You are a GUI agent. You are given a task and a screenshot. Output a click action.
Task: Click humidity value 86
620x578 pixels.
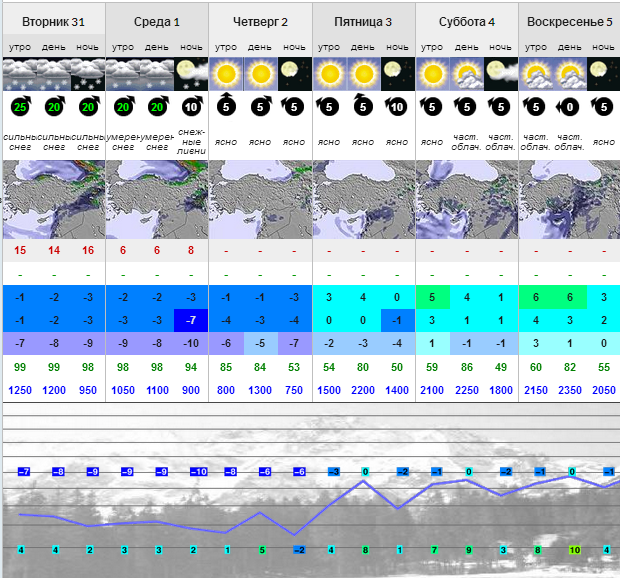pyautogui.click(x=467, y=367)
